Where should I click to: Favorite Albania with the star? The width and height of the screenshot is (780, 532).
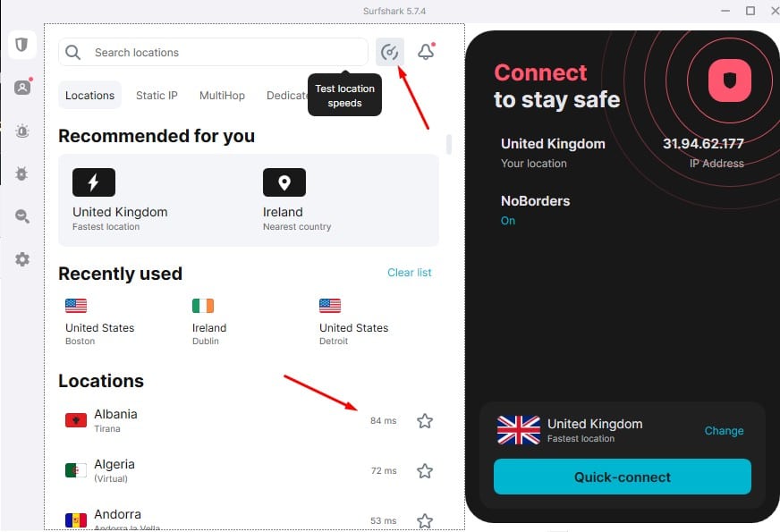click(x=425, y=421)
